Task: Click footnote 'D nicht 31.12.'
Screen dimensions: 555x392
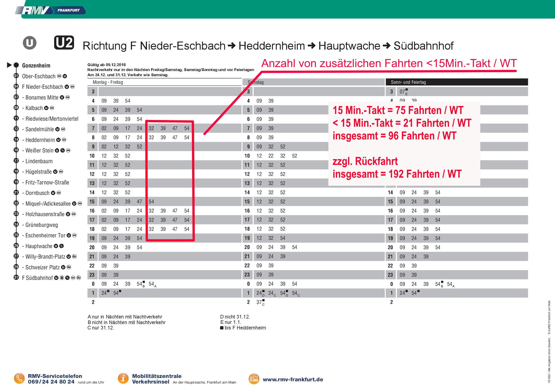Action: pos(235,317)
